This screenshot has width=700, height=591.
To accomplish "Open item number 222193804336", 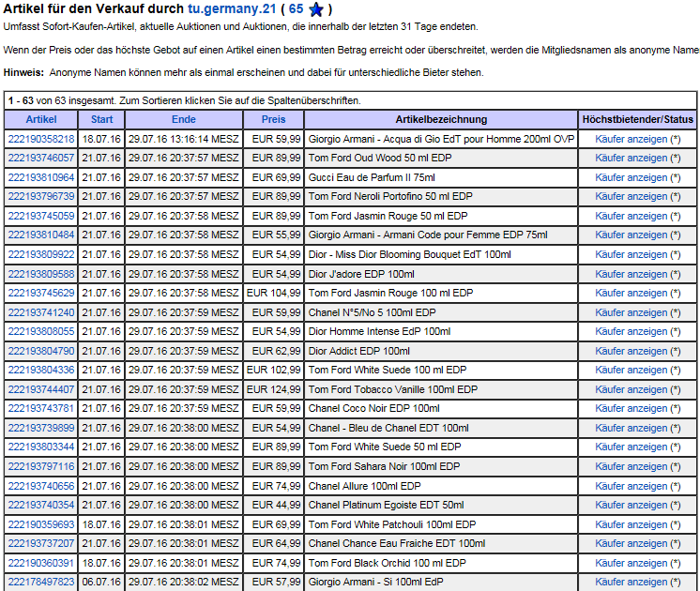I will (41, 370).
